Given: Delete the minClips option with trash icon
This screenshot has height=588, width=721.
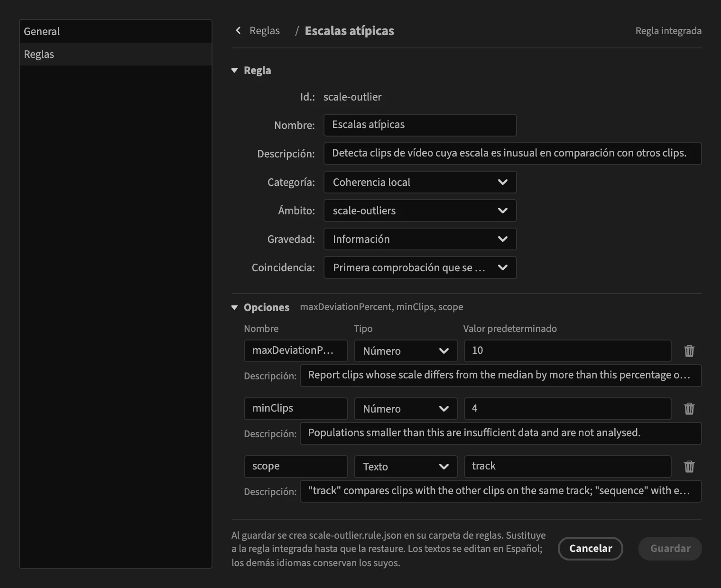Looking at the screenshot, I should 689,409.
